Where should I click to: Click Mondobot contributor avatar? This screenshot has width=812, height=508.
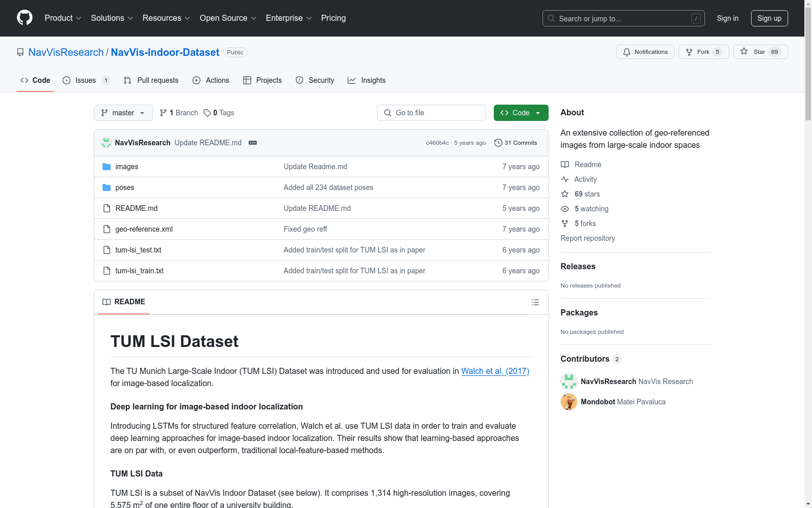click(x=569, y=402)
